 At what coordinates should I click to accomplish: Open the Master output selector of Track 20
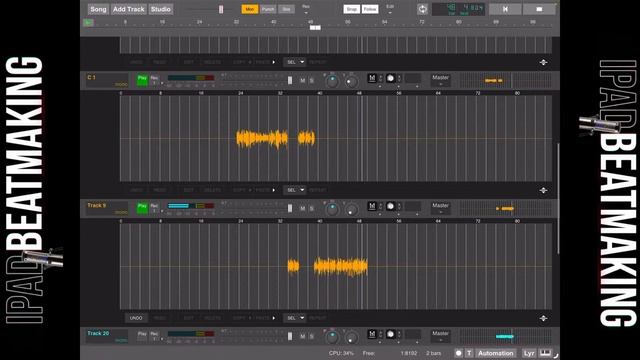pyautogui.click(x=440, y=336)
